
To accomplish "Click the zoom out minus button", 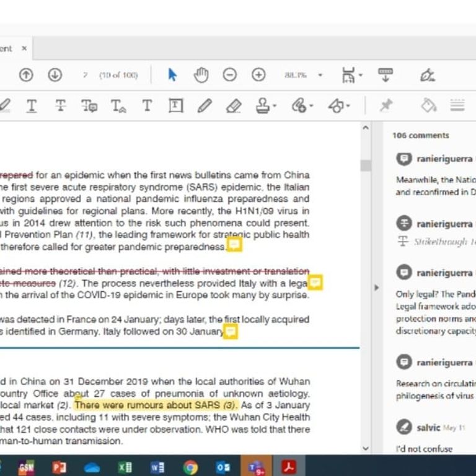I will [x=229, y=75].
